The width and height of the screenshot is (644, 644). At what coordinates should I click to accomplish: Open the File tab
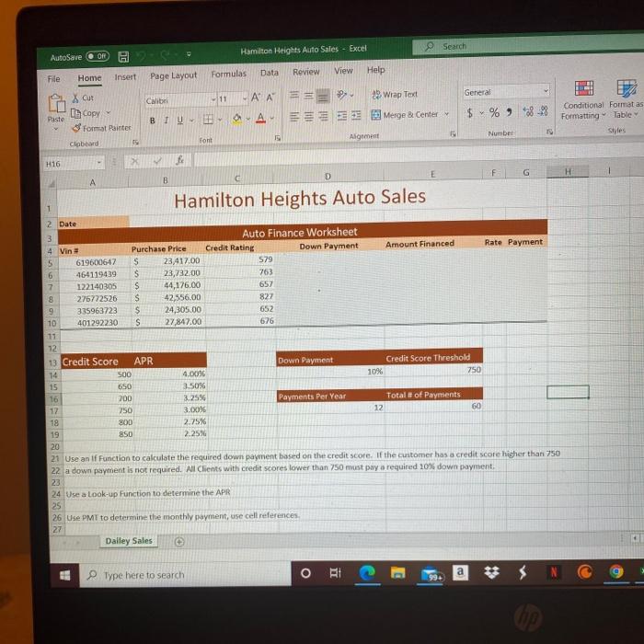pos(53,79)
